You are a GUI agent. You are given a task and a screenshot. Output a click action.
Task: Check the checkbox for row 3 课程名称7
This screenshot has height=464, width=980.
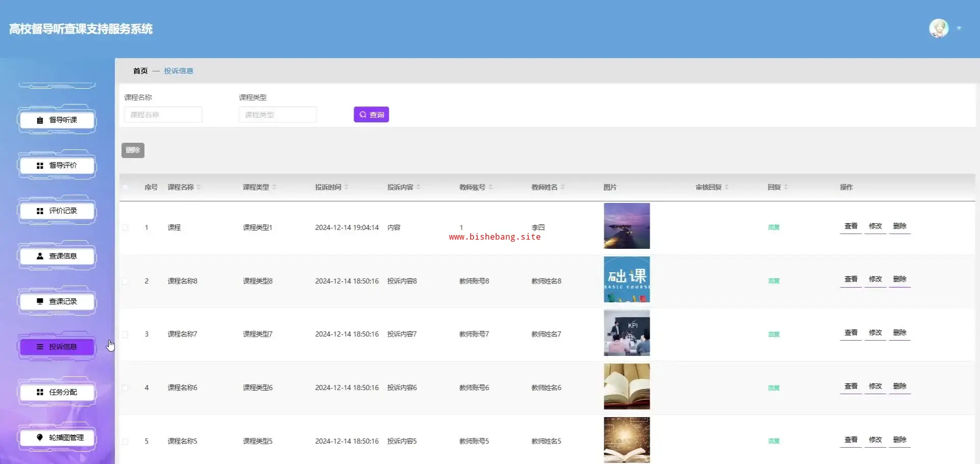tap(125, 334)
